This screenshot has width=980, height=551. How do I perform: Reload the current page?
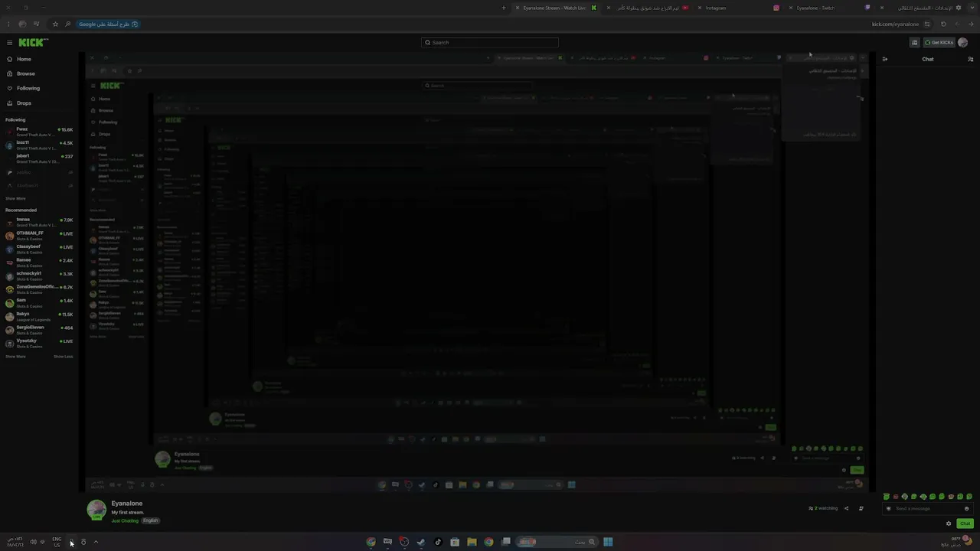coord(943,24)
